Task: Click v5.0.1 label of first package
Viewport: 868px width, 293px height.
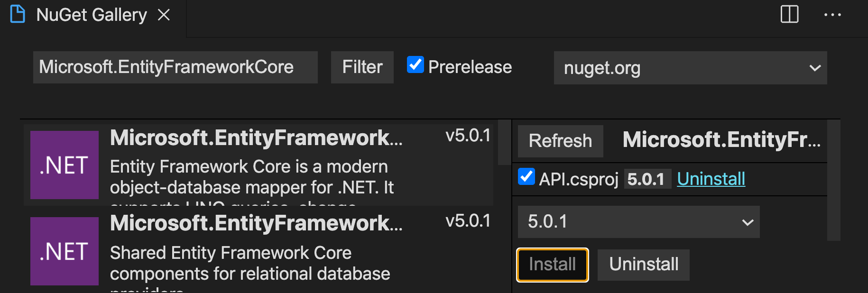Action: [x=468, y=136]
